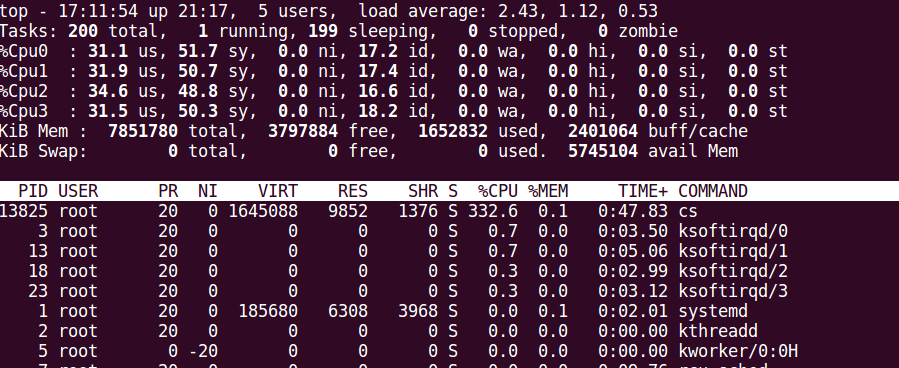The image size is (899, 368).
Task: Click the %MEM column header
Action: coord(548,191)
